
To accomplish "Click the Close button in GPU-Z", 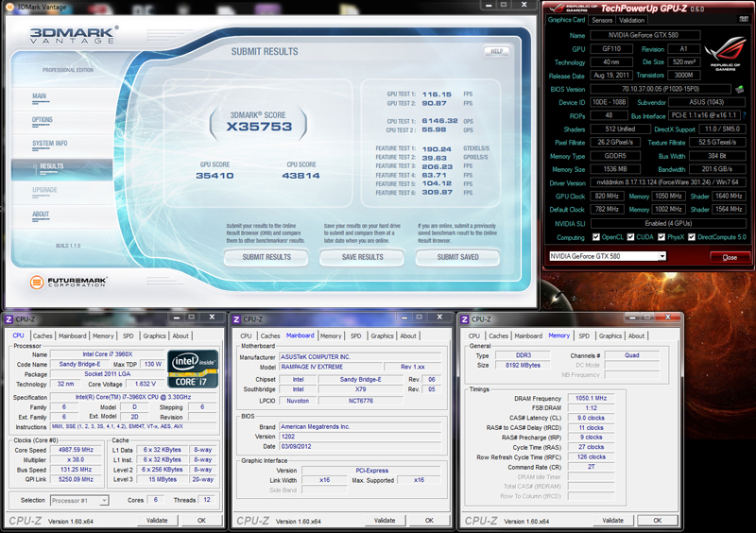I will point(730,257).
